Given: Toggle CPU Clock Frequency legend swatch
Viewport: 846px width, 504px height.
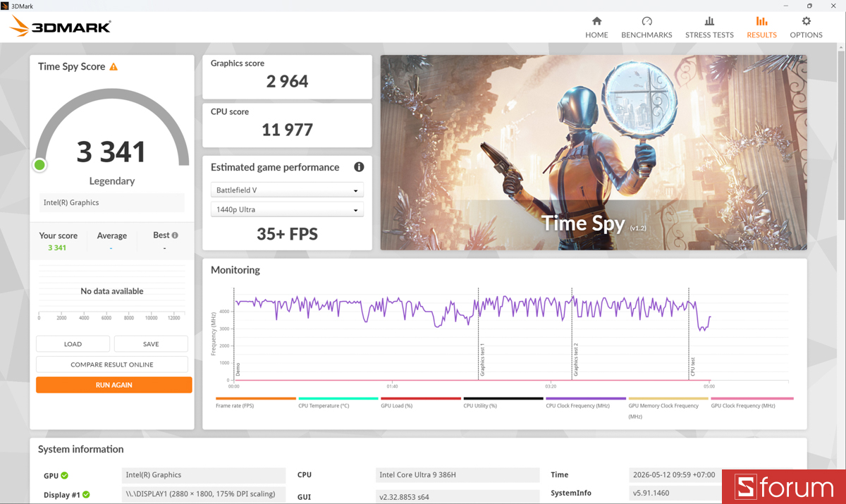Looking at the screenshot, I should coord(586,398).
